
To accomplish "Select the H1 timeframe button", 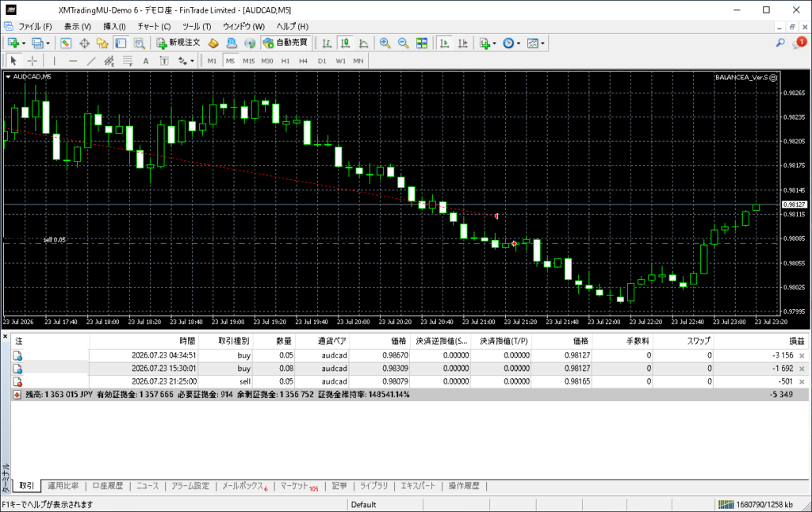I will tap(285, 61).
